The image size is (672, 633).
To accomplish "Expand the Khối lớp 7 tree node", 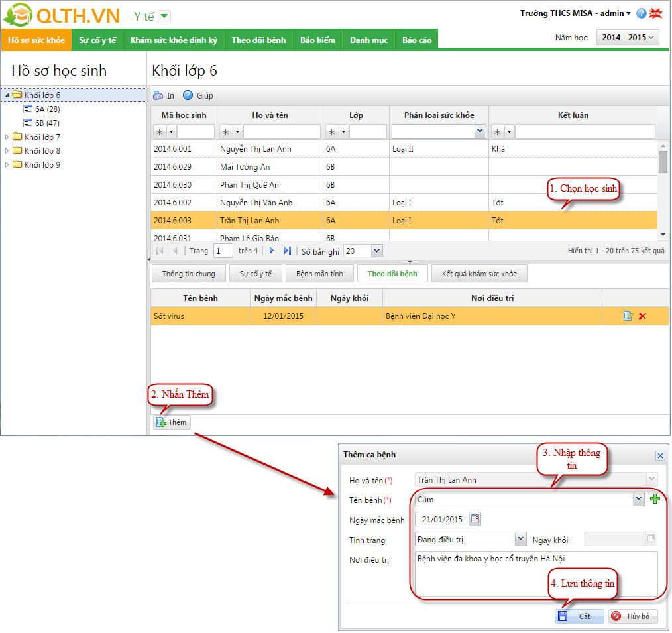I will (x=8, y=137).
